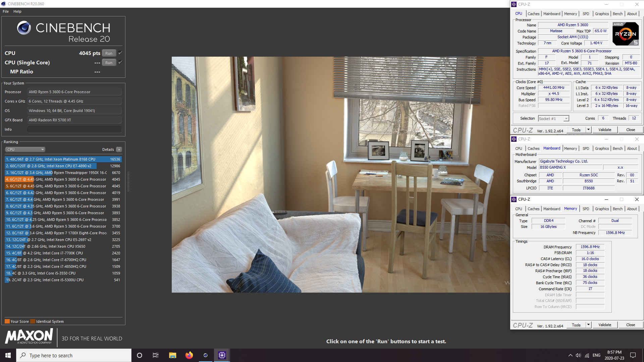Click Tools button in top CPU-Z window

pyautogui.click(x=576, y=130)
